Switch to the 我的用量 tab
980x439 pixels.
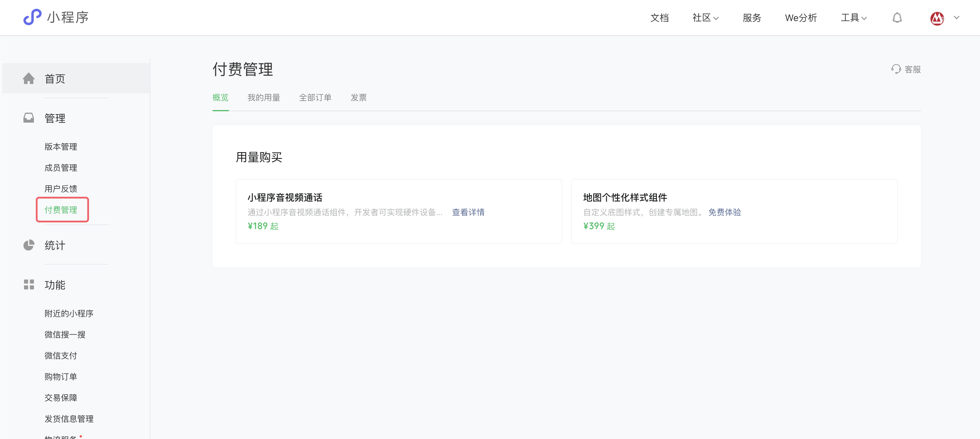click(264, 98)
